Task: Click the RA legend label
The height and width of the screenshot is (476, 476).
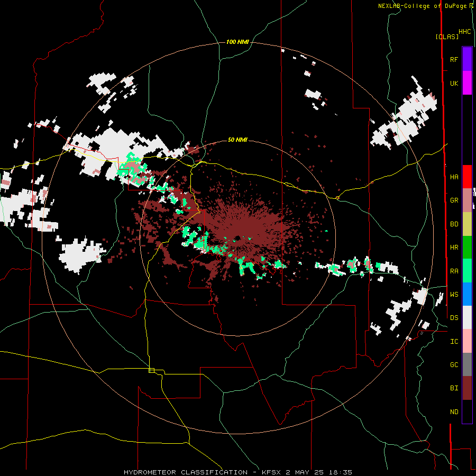Action: (x=454, y=271)
